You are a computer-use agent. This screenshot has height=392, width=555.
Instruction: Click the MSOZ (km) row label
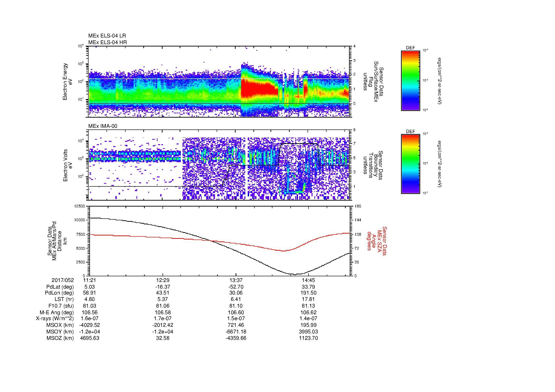click(60, 338)
